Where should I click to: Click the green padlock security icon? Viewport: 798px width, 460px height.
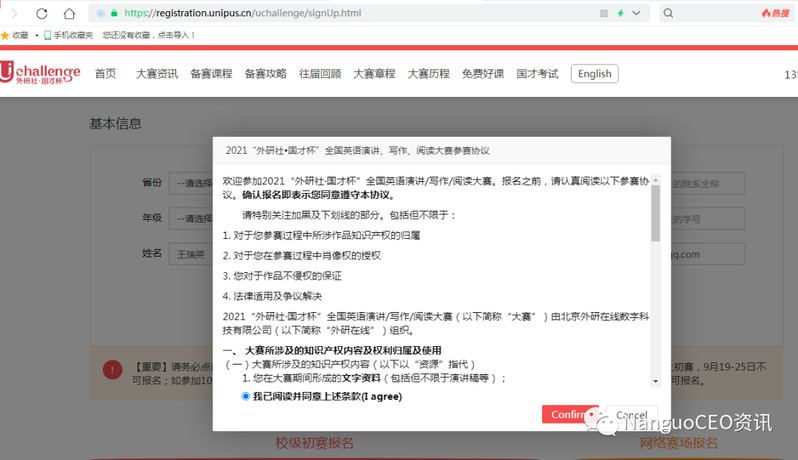point(114,13)
